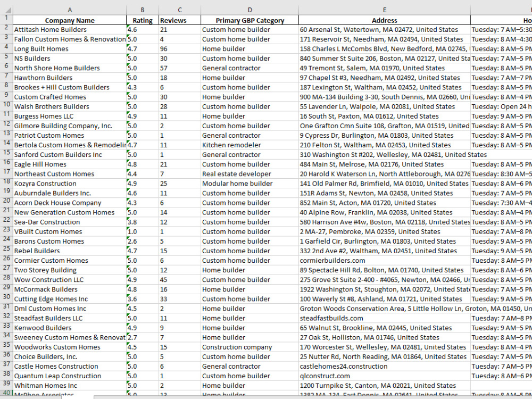Click Construction company category cell

tap(250, 347)
